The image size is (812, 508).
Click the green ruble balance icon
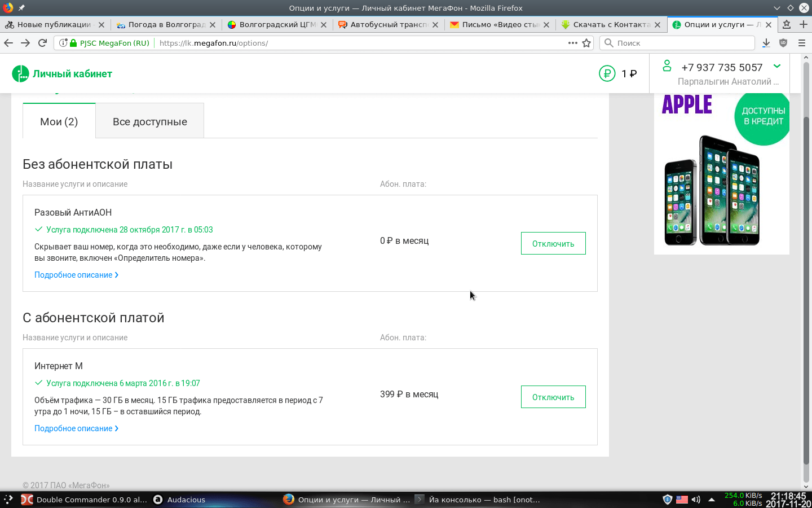coord(607,73)
